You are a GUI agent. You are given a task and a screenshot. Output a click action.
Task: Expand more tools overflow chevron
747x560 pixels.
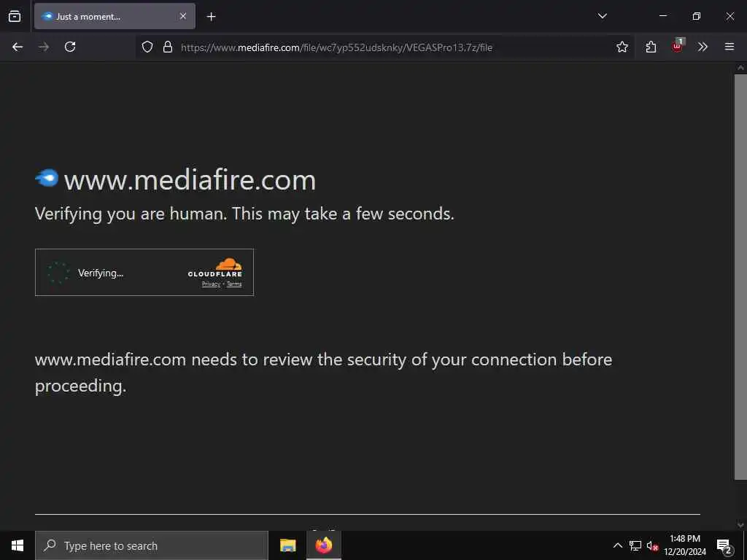pyautogui.click(x=703, y=47)
